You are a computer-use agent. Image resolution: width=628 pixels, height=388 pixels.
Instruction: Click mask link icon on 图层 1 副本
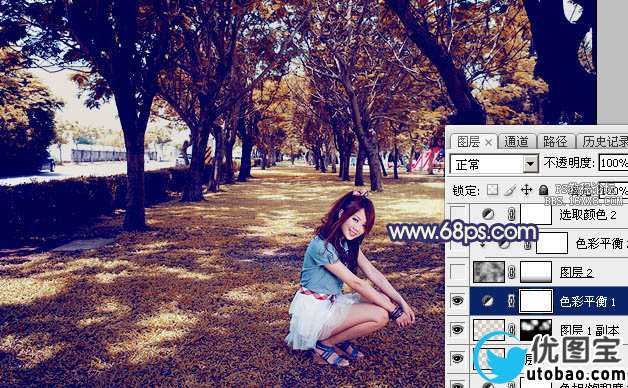pyautogui.click(x=511, y=329)
